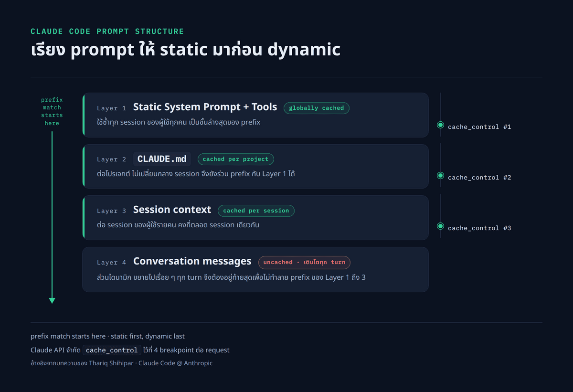Click the 'Layer 2' label
This screenshot has height=392, width=573.
tap(111, 159)
